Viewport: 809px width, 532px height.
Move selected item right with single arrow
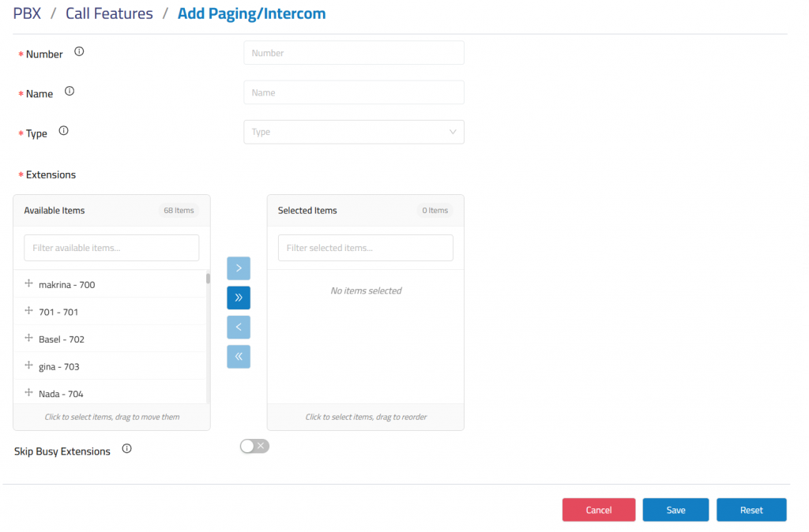(239, 268)
